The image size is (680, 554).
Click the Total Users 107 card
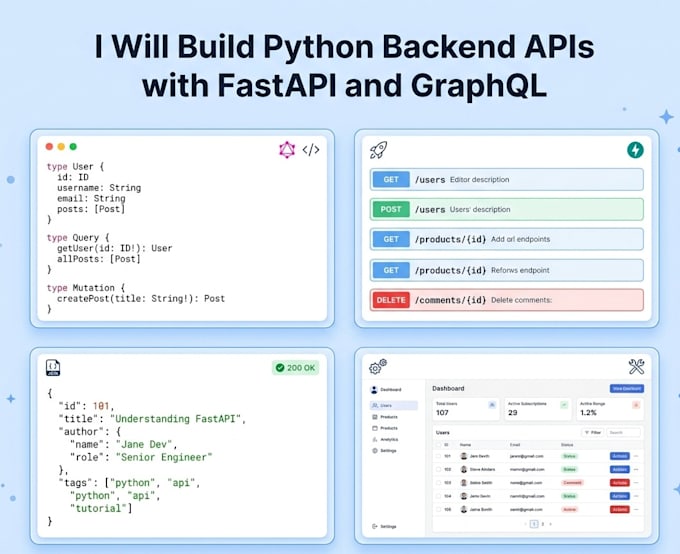click(466, 410)
